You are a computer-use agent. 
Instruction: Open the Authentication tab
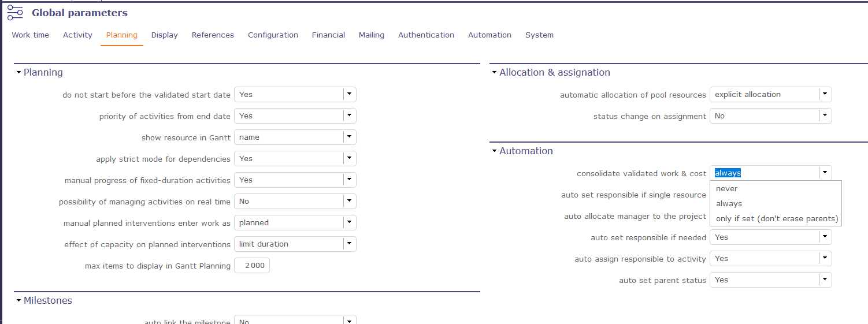[x=426, y=35]
